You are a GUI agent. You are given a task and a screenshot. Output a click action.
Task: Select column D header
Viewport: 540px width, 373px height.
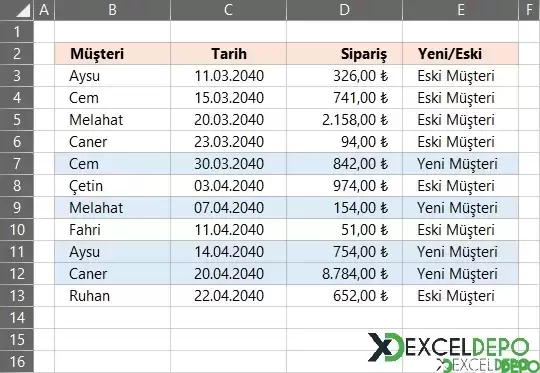click(344, 10)
